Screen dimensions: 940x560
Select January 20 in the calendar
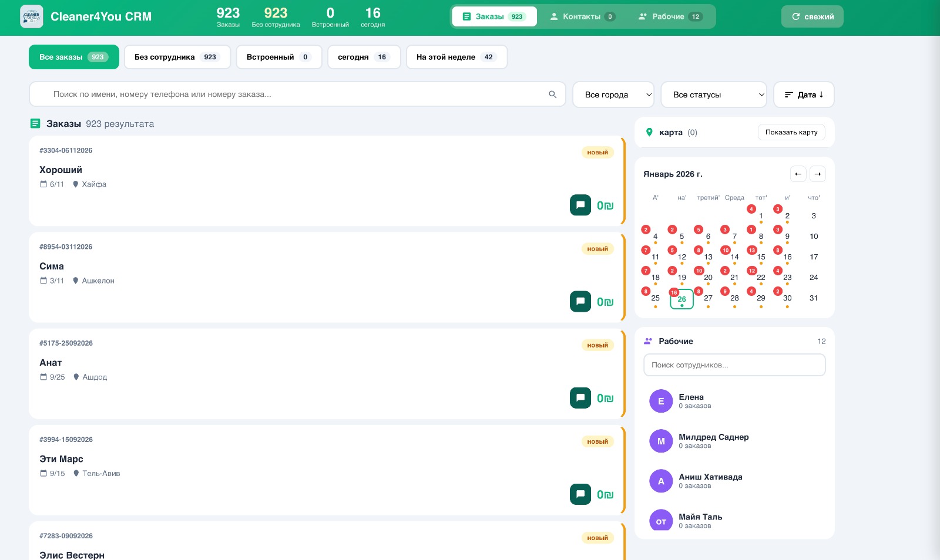708,277
